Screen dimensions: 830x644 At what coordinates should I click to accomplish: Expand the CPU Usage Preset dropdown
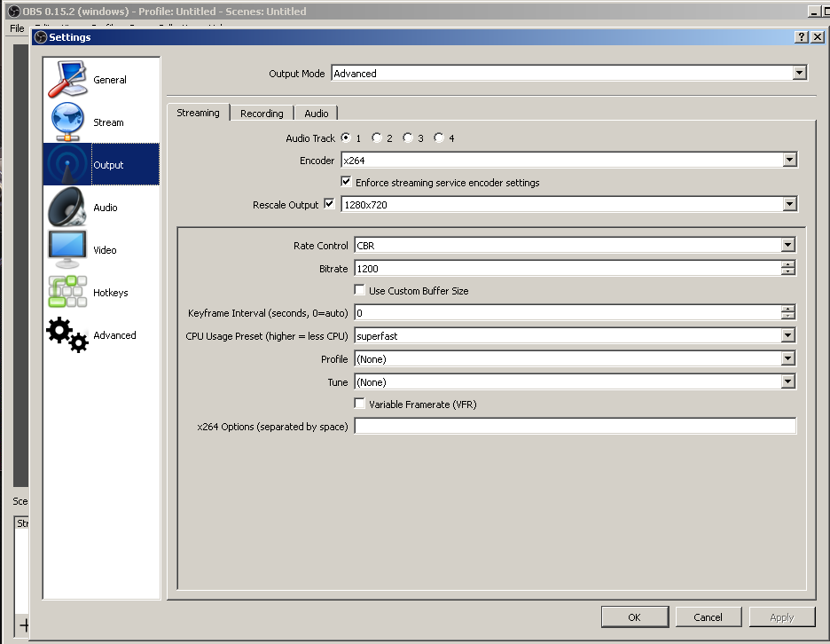[x=787, y=336]
